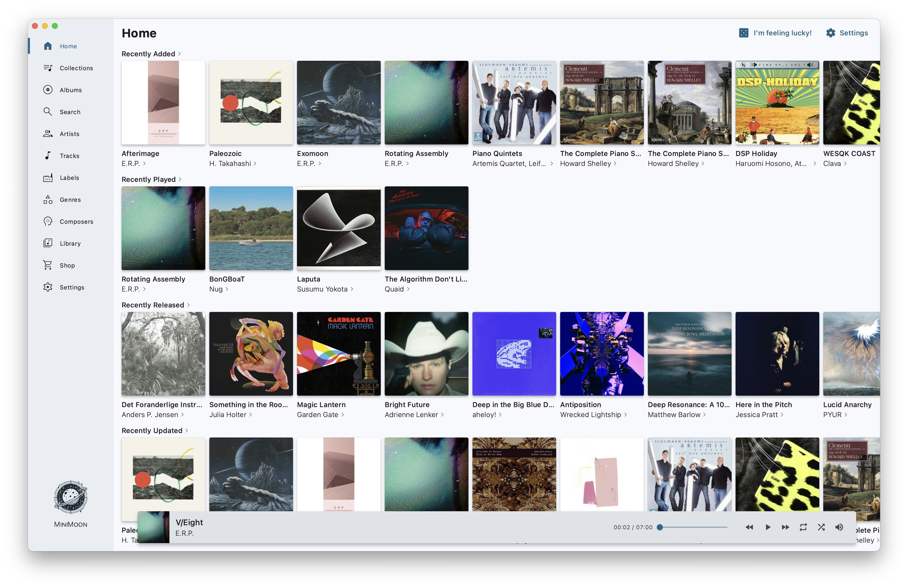Open Exomoon cover in Recently Added

pos(339,103)
